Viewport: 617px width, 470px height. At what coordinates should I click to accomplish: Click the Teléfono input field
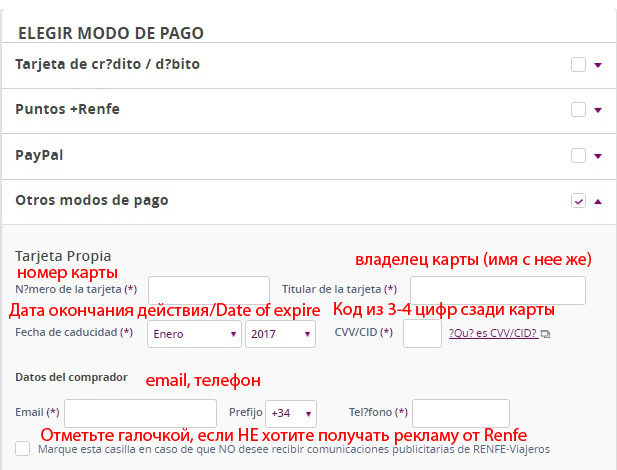[460, 412]
